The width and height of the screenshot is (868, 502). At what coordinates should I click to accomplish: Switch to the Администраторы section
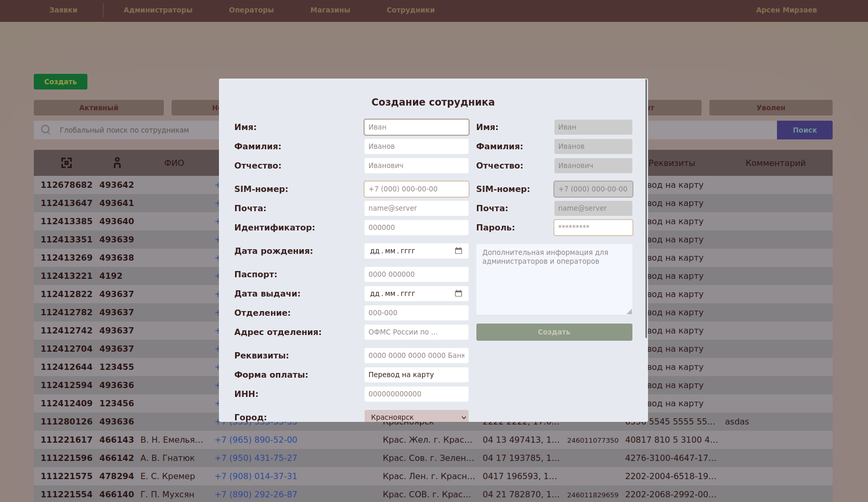pos(158,10)
